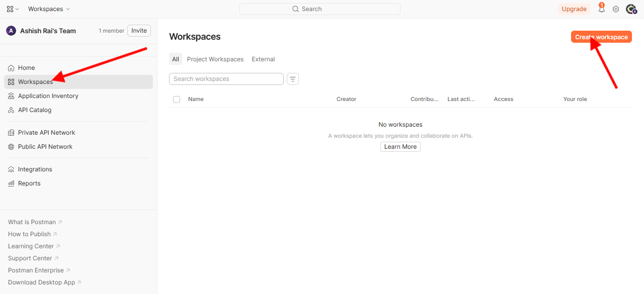Open the settings gear icon
Screen dimensions: 644x294
[x=616, y=9]
